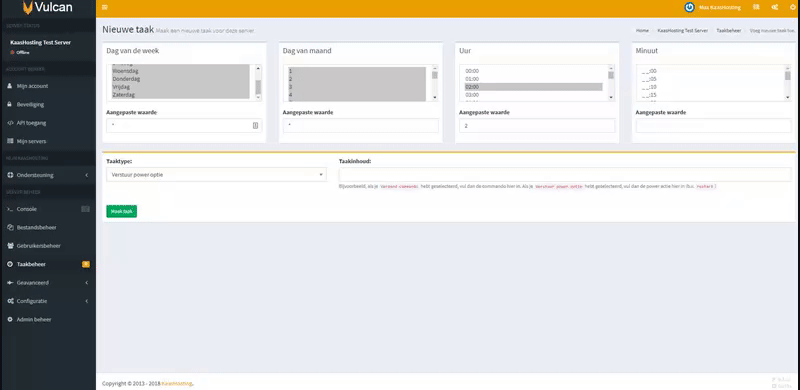The width and height of the screenshot is (800, 390).
Task: Click the badge icon on the Console row
Action: click(x=85, y=209)
